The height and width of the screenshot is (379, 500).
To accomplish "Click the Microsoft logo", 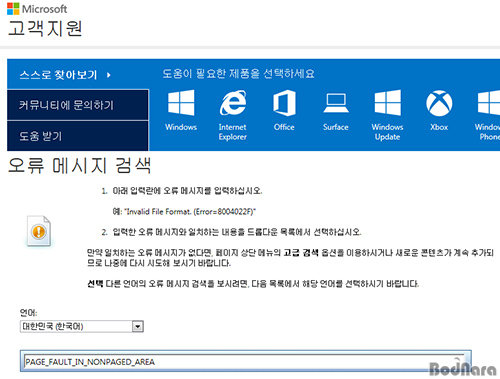I will 37,9.
